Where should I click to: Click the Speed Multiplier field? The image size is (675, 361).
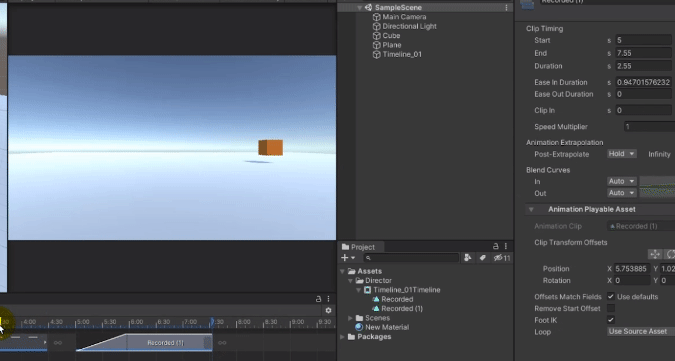[x=649, y=127]
